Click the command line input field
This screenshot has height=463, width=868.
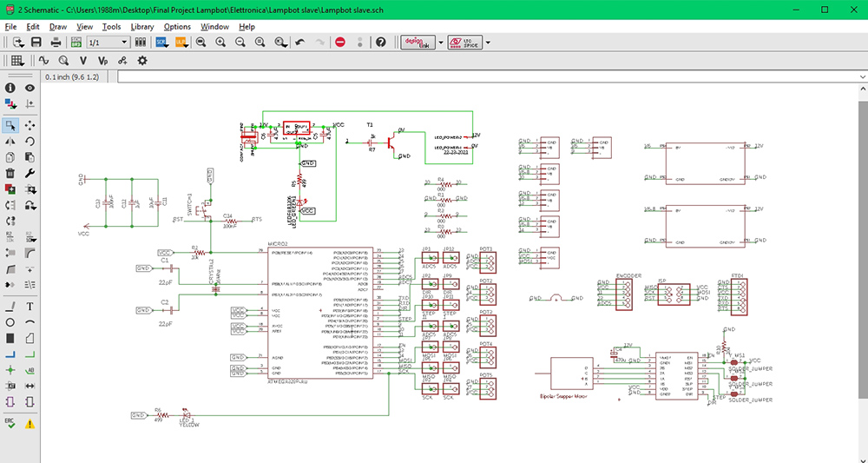(486, 76)
